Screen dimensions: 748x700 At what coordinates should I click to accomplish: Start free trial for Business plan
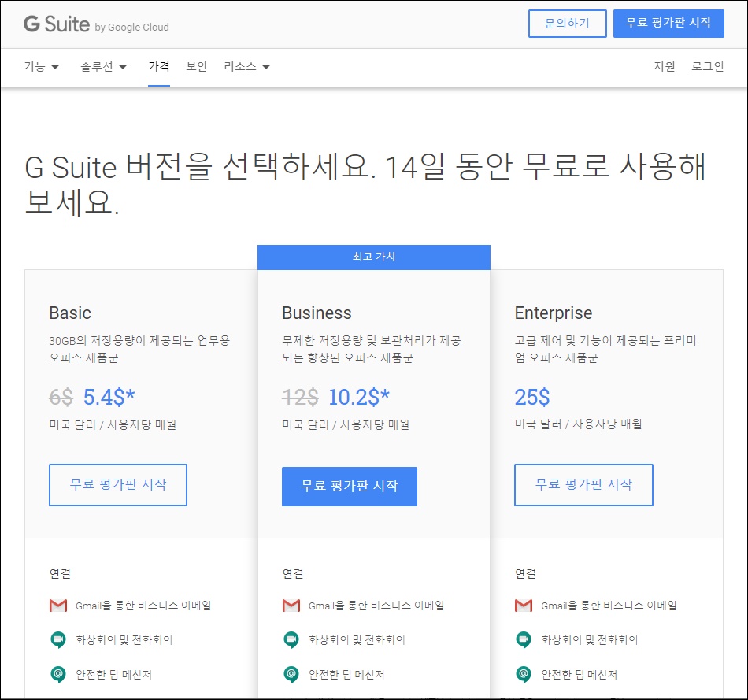[350, 487]
